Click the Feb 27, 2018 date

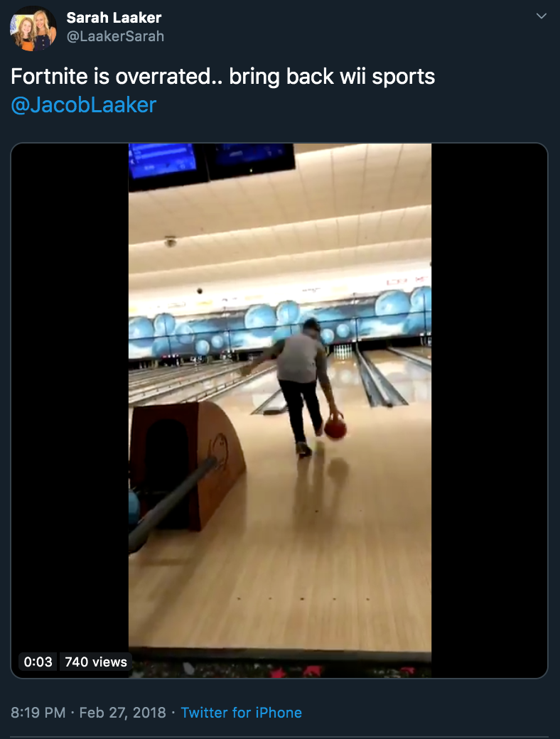point(122,712)
